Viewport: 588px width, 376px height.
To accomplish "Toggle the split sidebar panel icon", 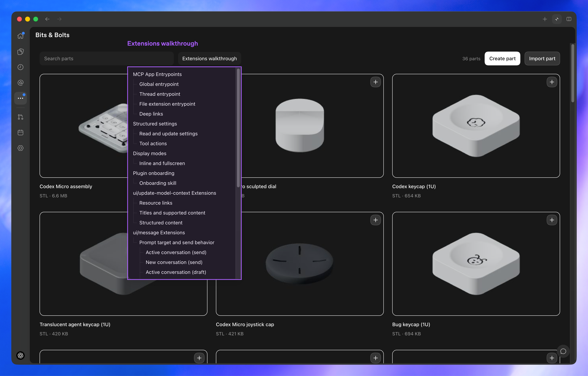I will pyautogui.click(x=569, y=19).
